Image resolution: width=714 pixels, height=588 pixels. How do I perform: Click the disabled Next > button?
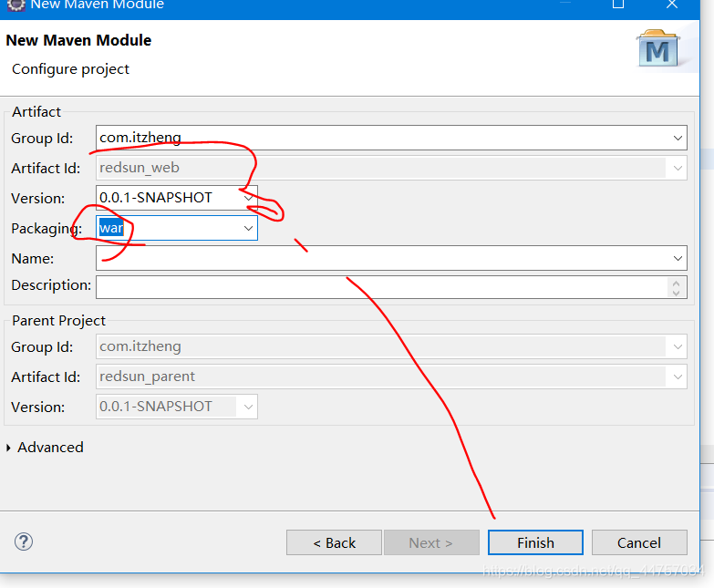pos(431,542)
